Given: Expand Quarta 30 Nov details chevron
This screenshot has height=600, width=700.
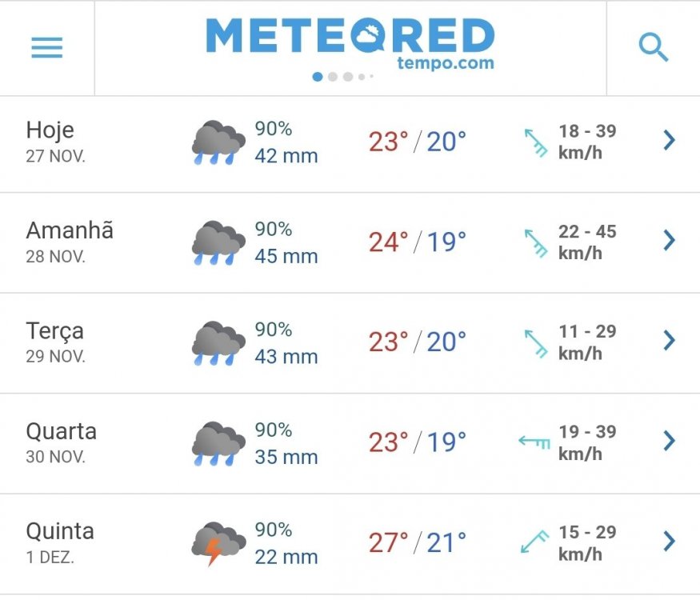Looking at the screenshot, I should [669, 441].
